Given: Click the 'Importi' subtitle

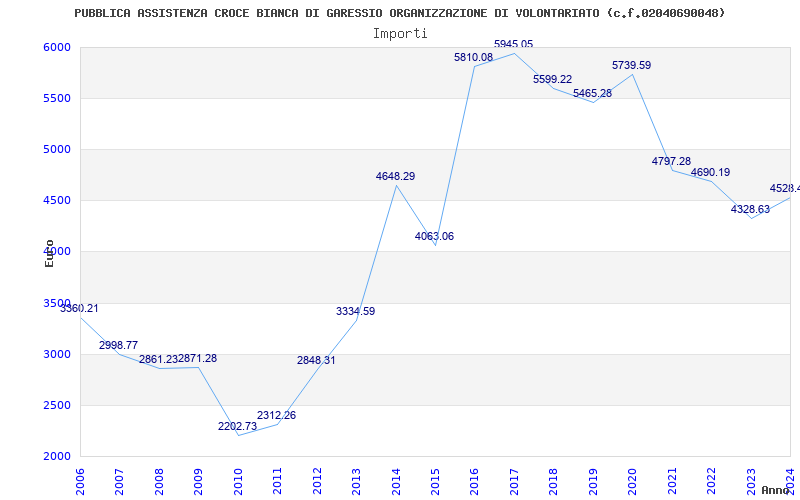Looking at the screenshot, I should pyautogui.click(x=400, y=34).
